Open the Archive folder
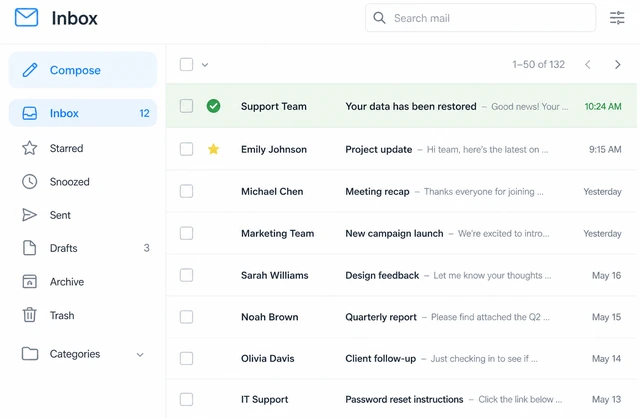 [x=83, y=282]
